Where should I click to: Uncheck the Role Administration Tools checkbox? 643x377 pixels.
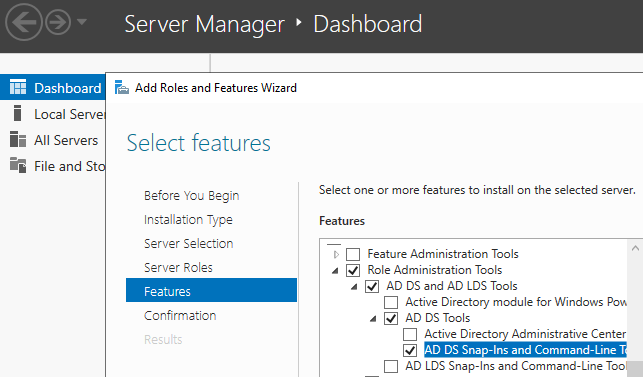353,270
